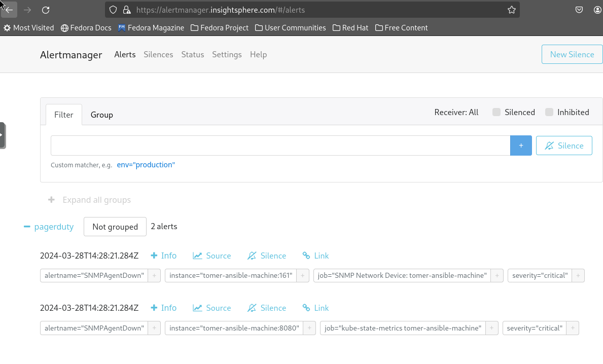
Task: Add the SNMP Network Device job filter
Action: (497, 276)
